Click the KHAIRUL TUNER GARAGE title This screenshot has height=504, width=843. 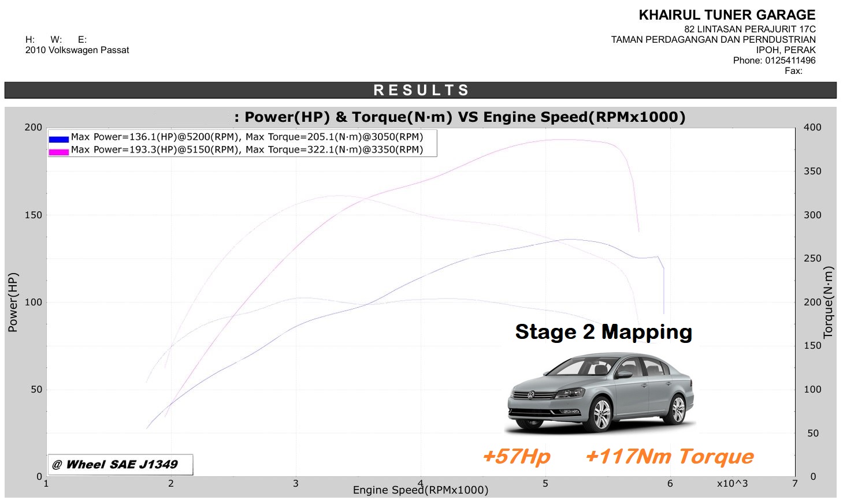coord(727,16)
